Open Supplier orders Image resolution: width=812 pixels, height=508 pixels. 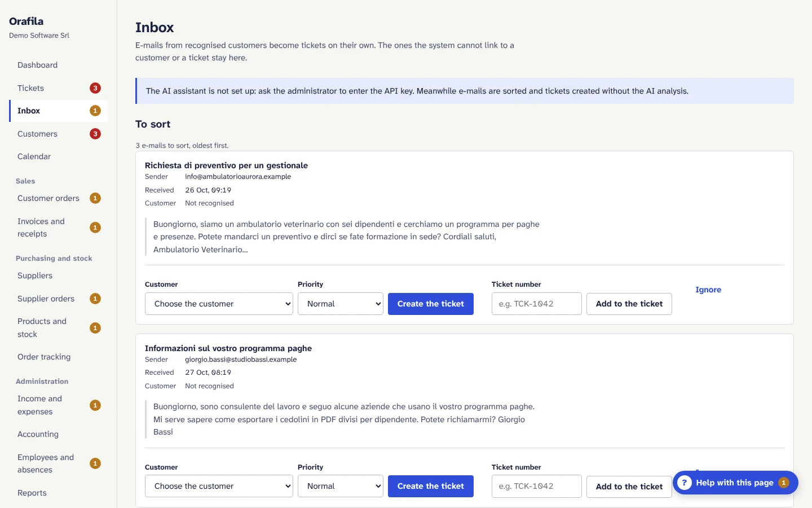click(x=59, y=299)
